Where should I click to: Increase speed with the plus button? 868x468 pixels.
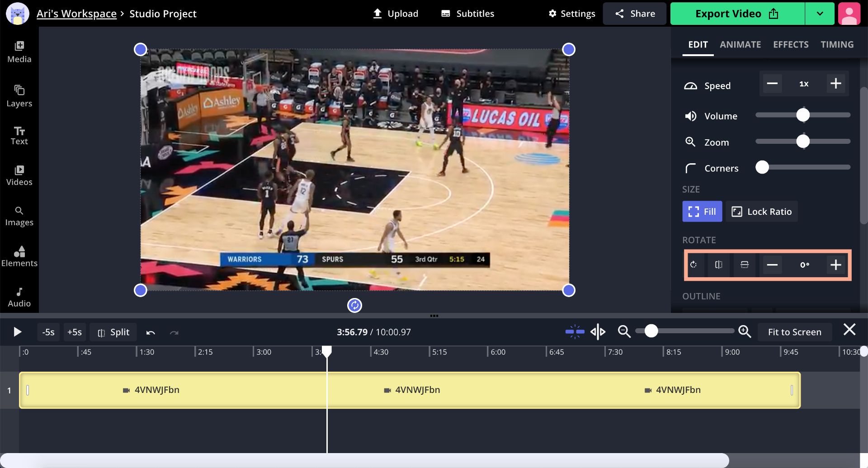tap(835, 84)
